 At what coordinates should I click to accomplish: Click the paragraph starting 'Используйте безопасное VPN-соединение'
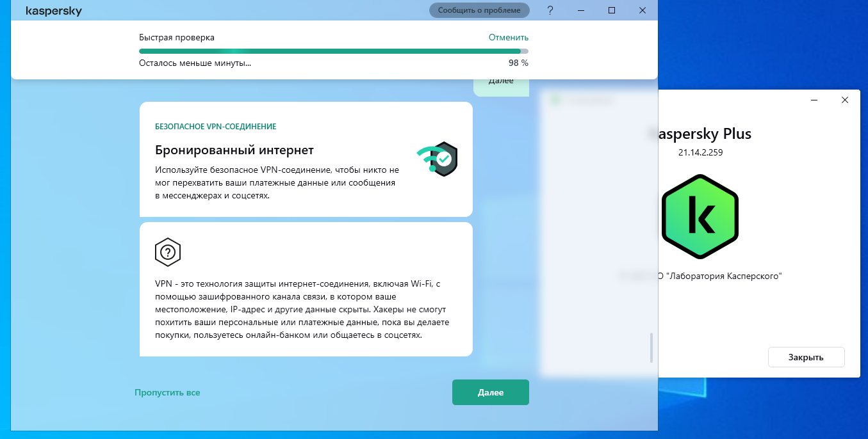tap(277, 183)
